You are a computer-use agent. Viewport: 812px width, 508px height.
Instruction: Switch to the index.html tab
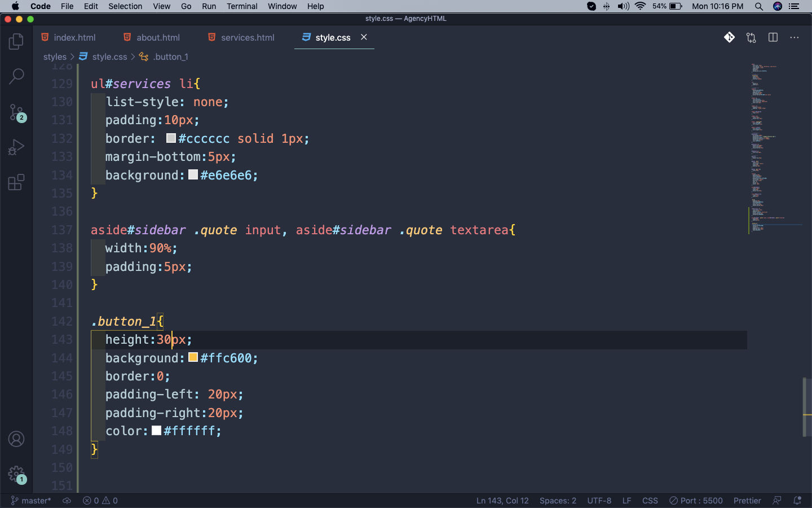(68, 37)
